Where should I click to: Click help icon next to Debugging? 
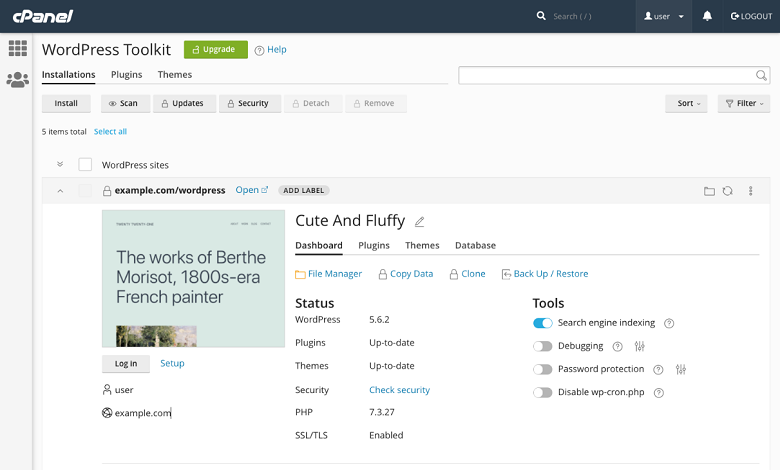pyautogui.click(x=617, y=347)
